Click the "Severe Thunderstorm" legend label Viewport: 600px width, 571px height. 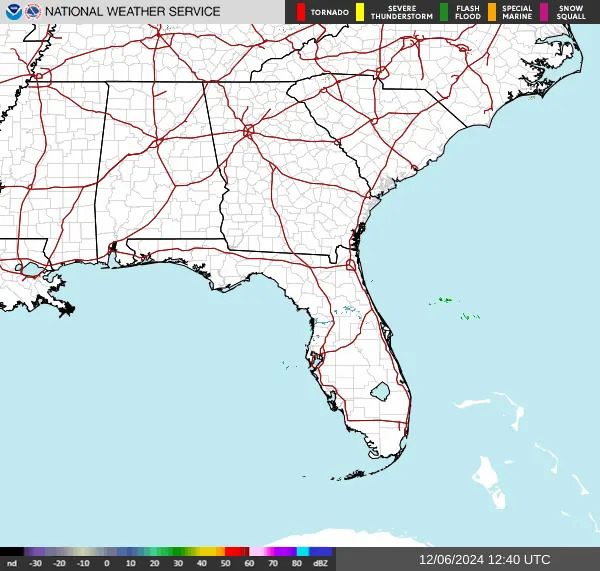(x=396, y=12)
